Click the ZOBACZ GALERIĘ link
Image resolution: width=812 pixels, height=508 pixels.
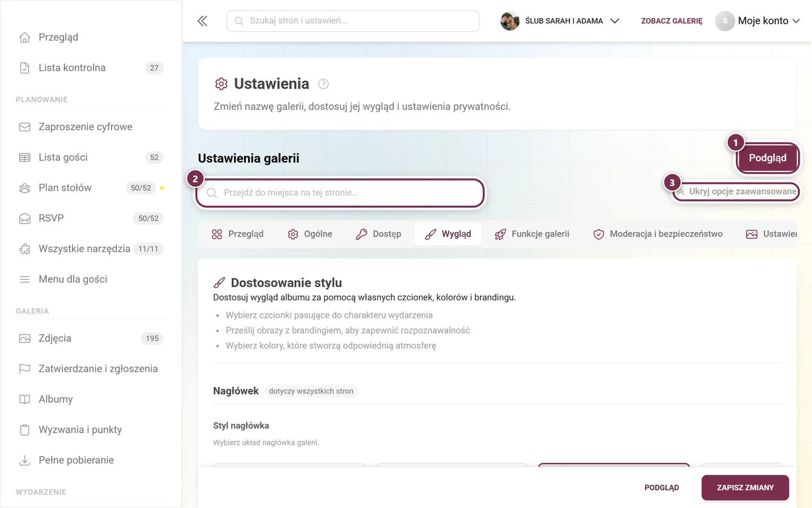pyautogui.click(x=672, y=21)
